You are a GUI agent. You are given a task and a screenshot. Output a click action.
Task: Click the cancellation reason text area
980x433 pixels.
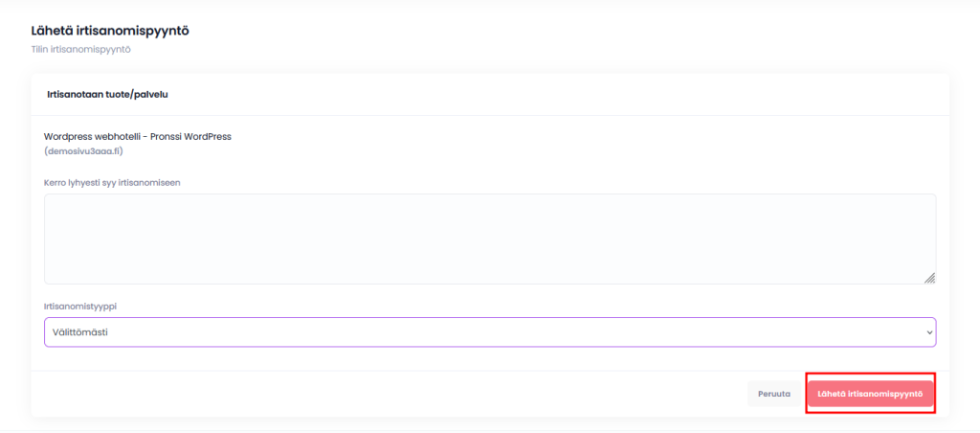489,239
